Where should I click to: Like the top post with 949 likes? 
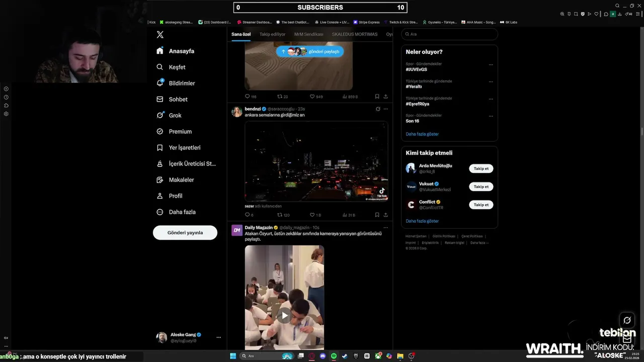click(316, 97)
